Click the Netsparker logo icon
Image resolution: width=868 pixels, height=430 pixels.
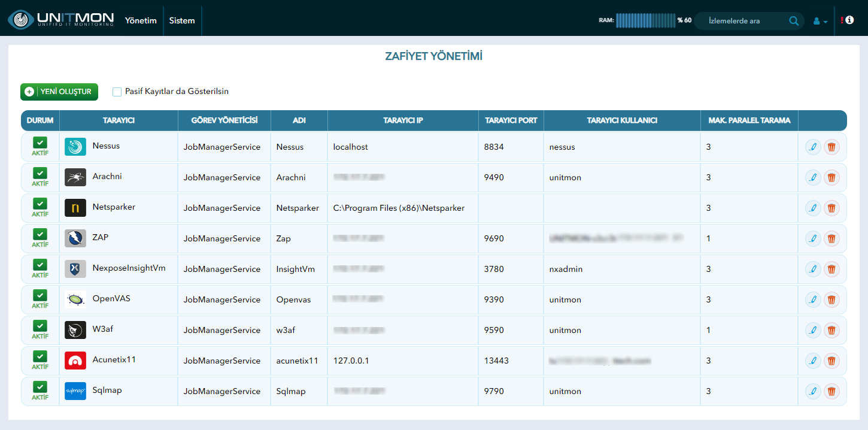click(x=75, y=208)
